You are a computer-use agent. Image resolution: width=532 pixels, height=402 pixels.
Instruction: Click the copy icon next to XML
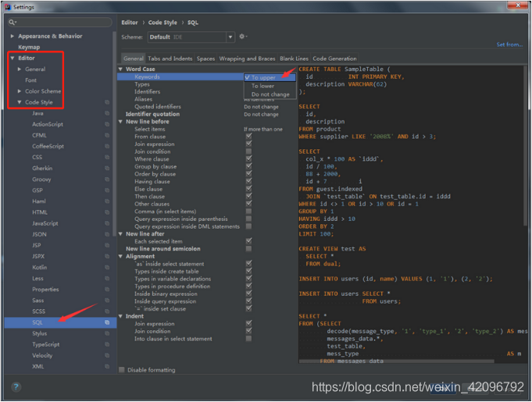[107, 366]
